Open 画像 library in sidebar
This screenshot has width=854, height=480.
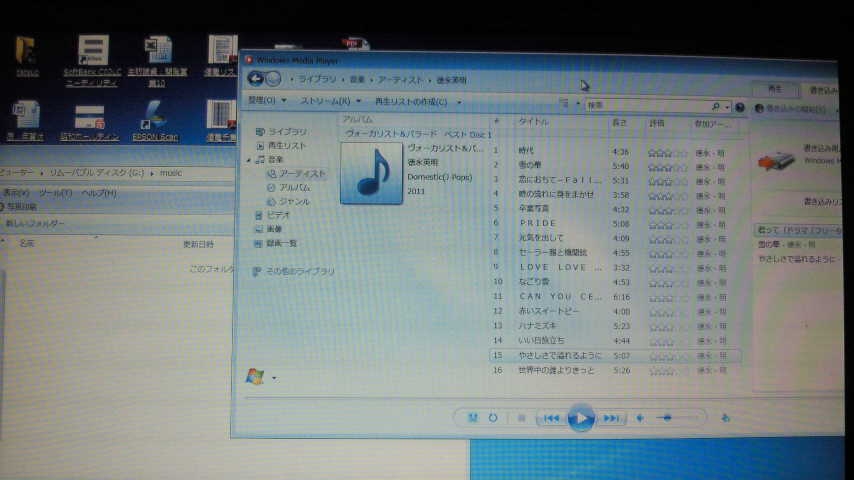[274, 229]
